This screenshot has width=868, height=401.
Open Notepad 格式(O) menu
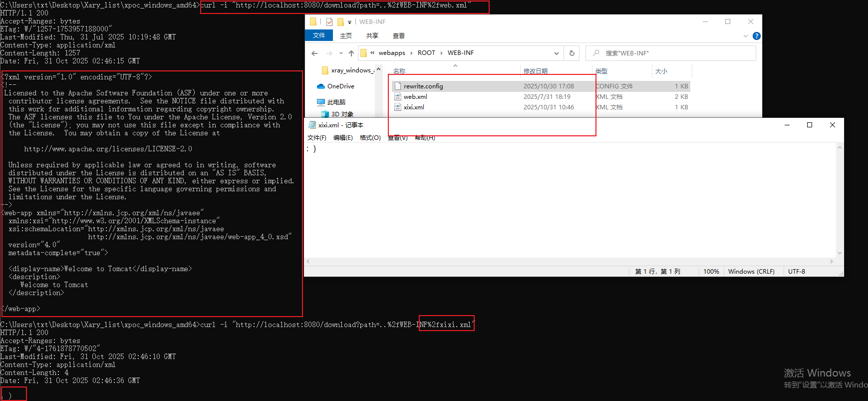[x=370, y=138]
